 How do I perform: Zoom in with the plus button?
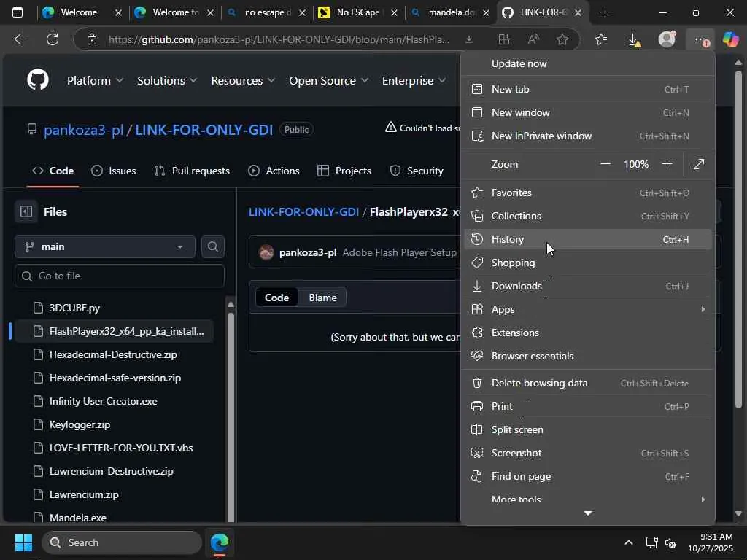pos(667,164)
